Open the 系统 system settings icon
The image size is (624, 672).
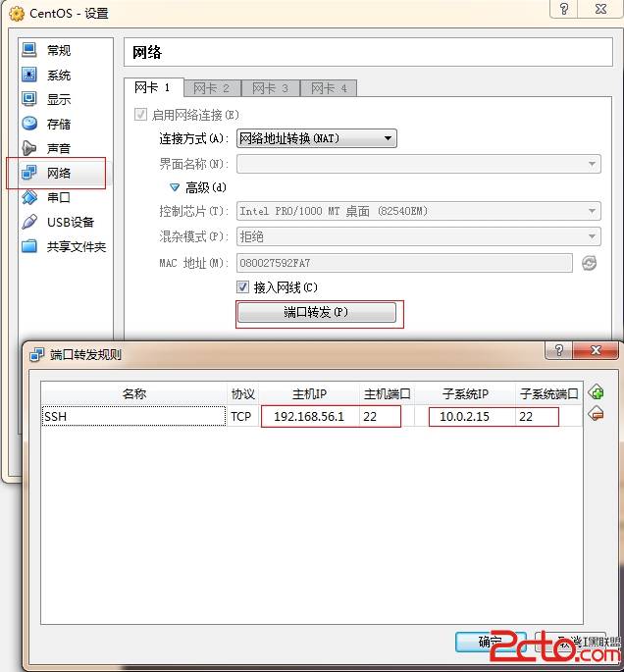(28, 75)
